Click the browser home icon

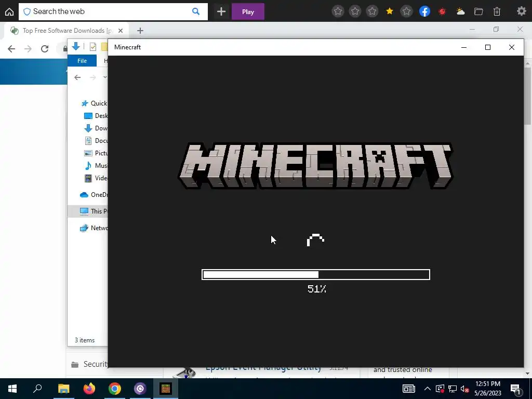coord(9,11)
